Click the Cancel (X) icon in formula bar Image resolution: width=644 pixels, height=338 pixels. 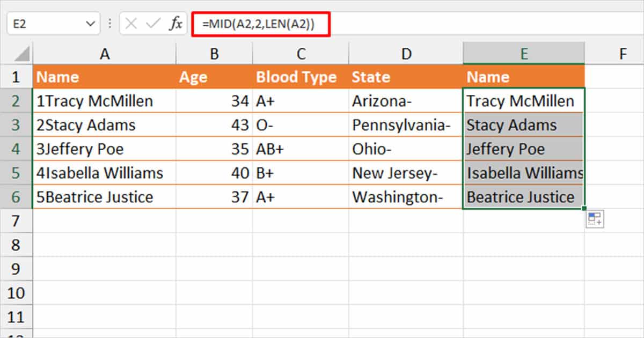pos(132,24)
